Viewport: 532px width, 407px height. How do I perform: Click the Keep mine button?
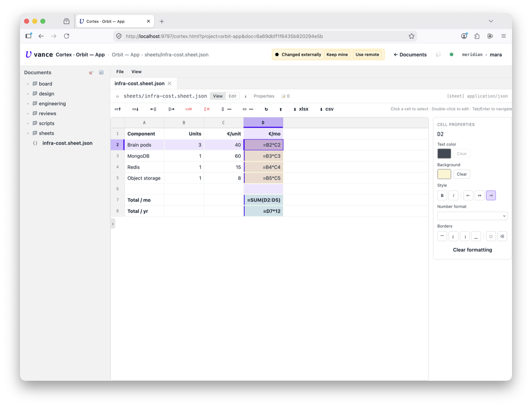337,55
